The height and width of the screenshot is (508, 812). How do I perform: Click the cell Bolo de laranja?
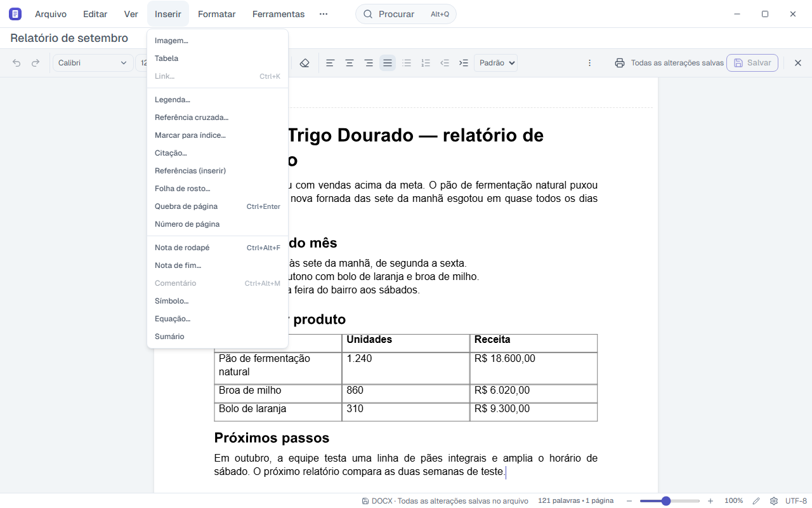[x=278, y=411]
